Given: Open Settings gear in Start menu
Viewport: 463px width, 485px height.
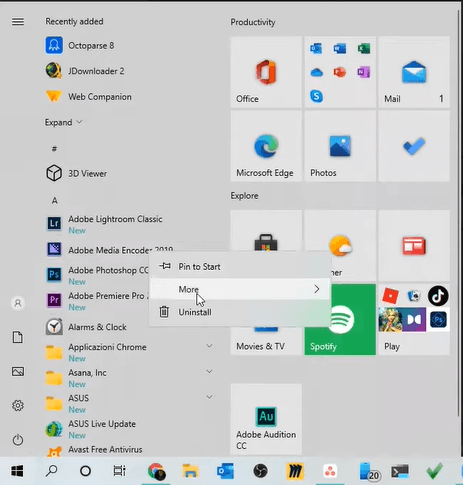Looking at the screenshot, I should click(18, 405).
